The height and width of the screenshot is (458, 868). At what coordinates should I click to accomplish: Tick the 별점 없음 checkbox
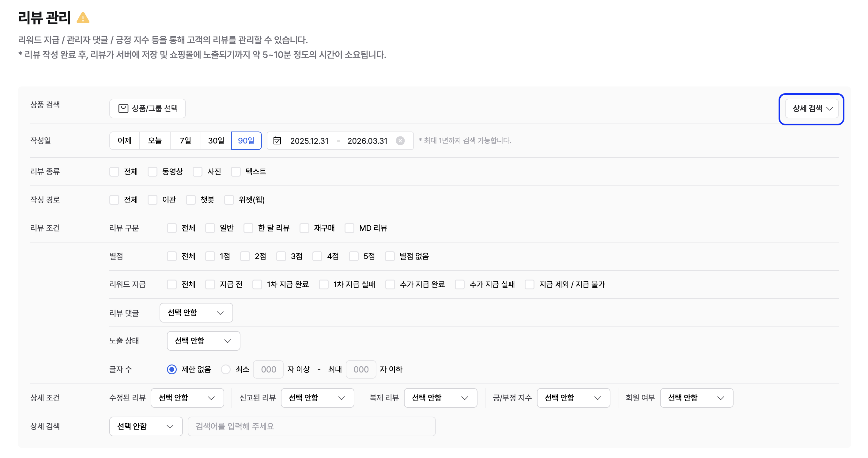(390, 257)
